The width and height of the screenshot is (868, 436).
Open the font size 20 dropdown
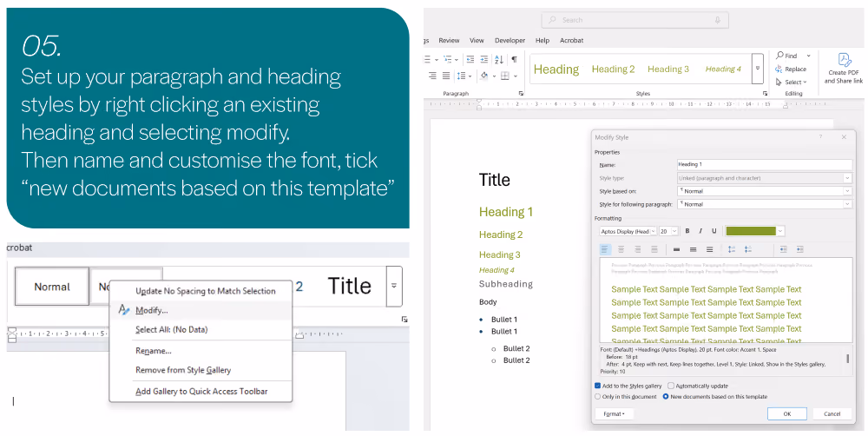tap(674, 232)
